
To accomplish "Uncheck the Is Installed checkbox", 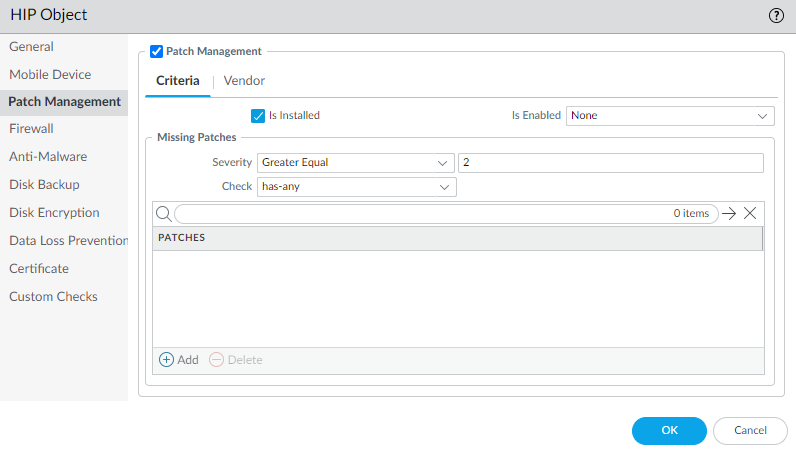I will [258, 115].
